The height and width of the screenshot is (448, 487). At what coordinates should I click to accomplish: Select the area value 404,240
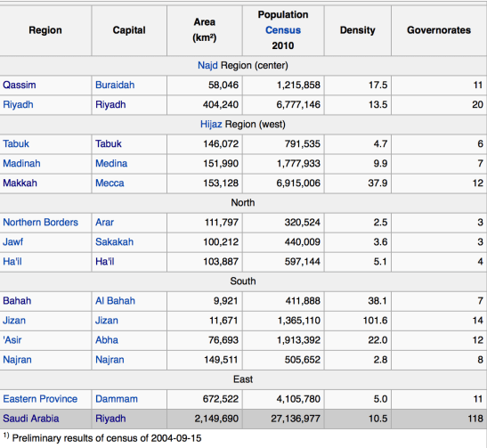pos(221,105)
